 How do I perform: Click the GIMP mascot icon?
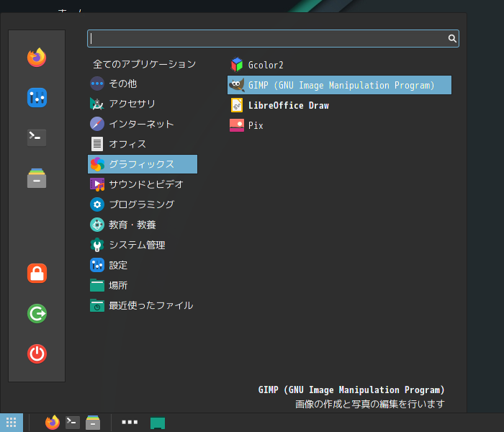pyautogui.click(x=237, y=85)
